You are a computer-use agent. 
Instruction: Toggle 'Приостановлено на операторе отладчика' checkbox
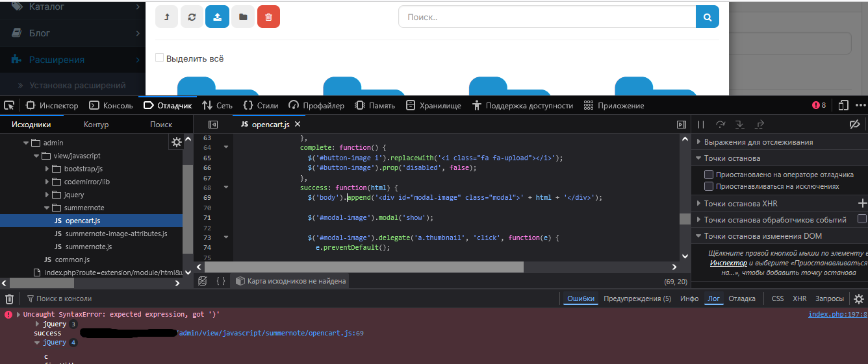(709, 175)
